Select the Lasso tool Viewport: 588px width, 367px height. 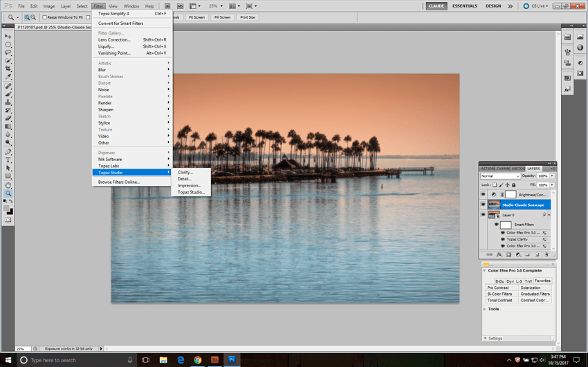pyautogui.click(x=8, y=53)
